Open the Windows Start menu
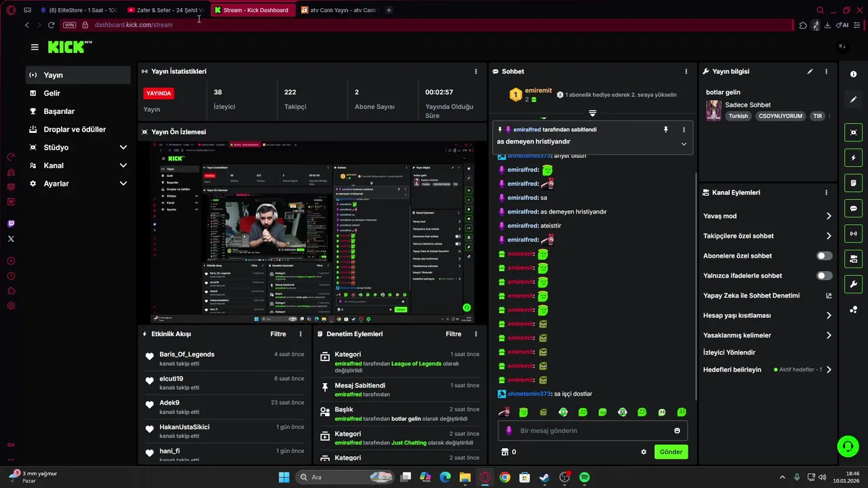The width and height of the screenshot is (868, 488). [283, 477]
